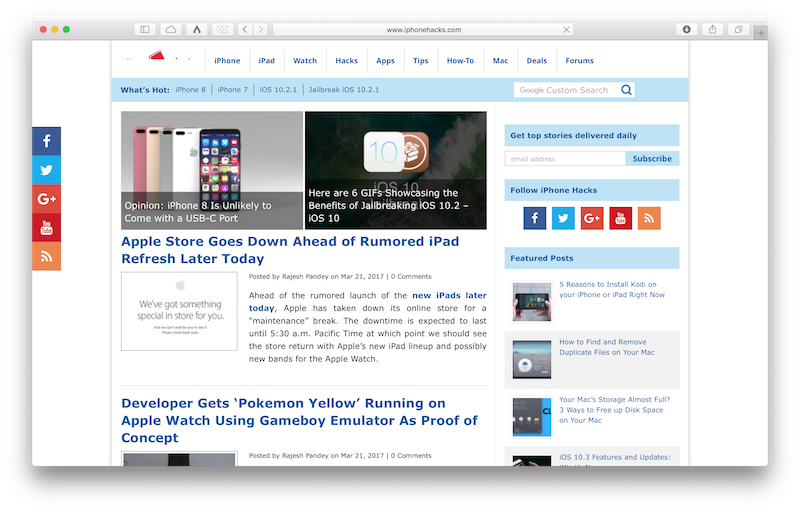The width and height of the screenshot is (800, 512).
Task: Open Twitter icon under Follow iPhone Hacks
Action: [x=563, y=218]
